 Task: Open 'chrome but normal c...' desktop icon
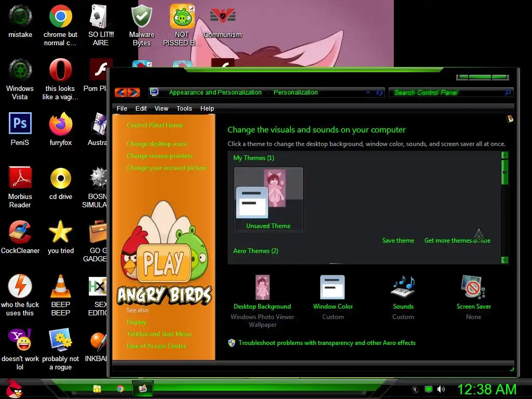tap(60, 25)
